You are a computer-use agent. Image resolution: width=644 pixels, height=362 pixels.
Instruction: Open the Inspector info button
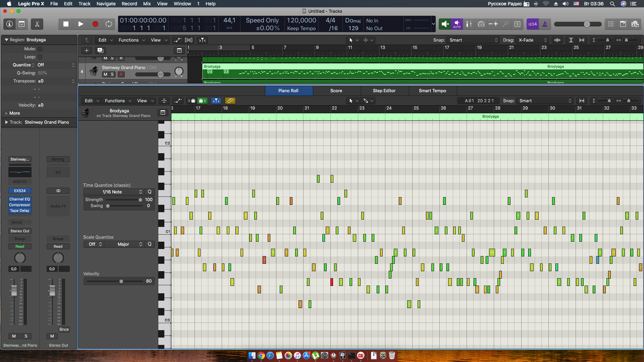coord(9,24)
